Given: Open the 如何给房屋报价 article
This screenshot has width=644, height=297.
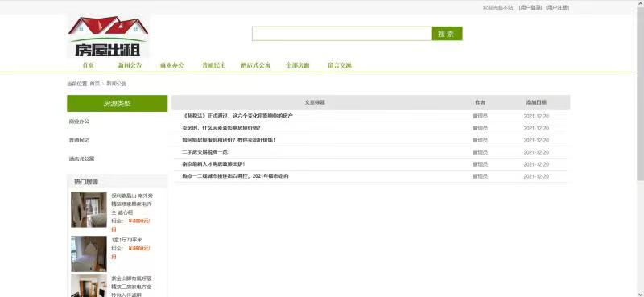Looking at the screenshot, I should click(x=229, y=140).
